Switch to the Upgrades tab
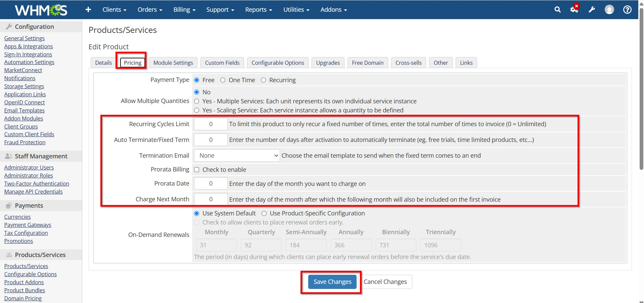This screenshot has width=644, height=303. click(328, 63)
